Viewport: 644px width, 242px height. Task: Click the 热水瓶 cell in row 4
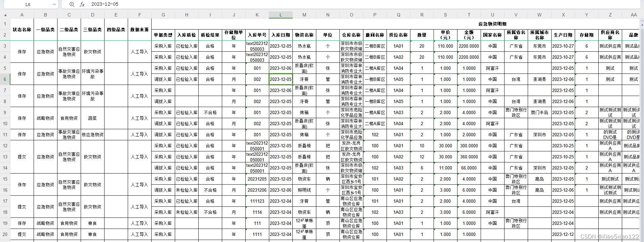coord(304,57)
